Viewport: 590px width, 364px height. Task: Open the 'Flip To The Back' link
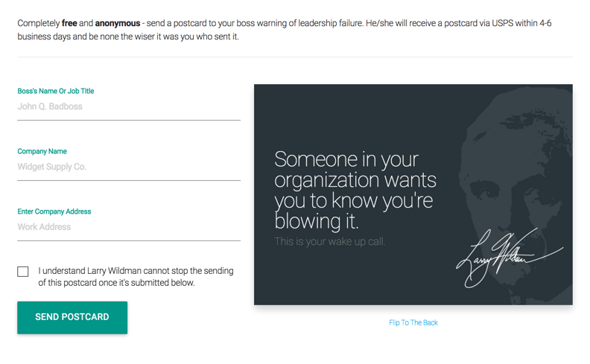pos(413,322)
